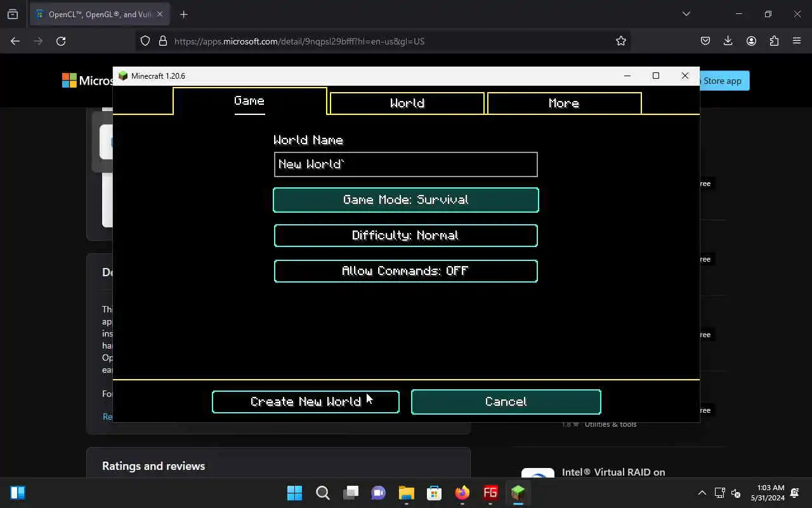Show hidden system tray icons
Viewport: 812px width, 508px height.
[702, 493]
